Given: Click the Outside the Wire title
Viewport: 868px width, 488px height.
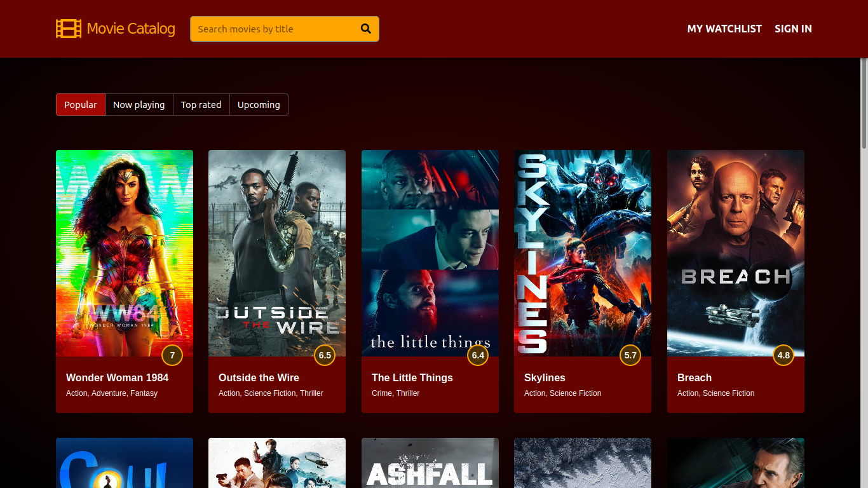Looking at the screenshot, I should pos(259,377).
